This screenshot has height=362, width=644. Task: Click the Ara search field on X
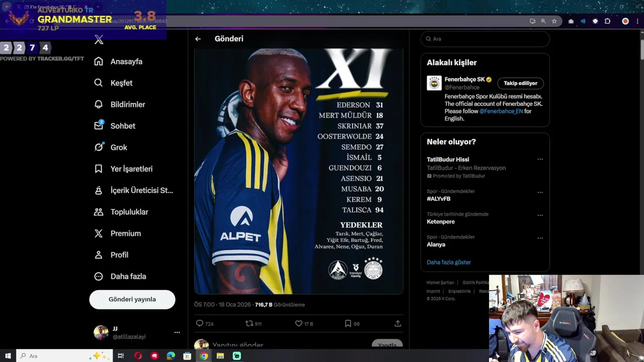click(485, 39)
